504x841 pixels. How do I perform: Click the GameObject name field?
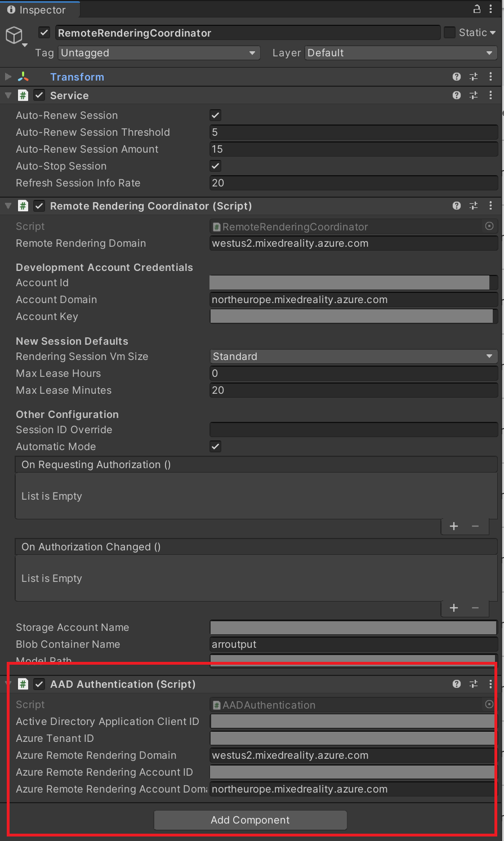click(x=248, y=33)
